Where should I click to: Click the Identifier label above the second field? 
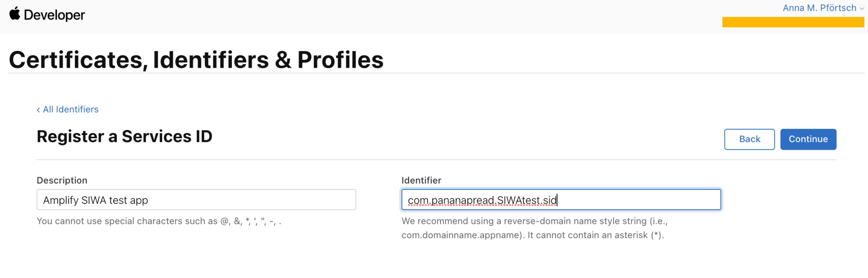421,180
